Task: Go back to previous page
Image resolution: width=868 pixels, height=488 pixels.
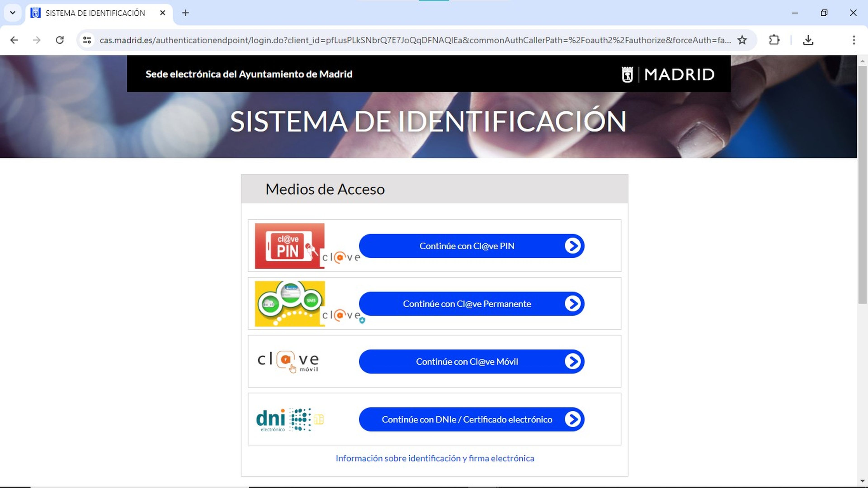Action: (14, 40)
